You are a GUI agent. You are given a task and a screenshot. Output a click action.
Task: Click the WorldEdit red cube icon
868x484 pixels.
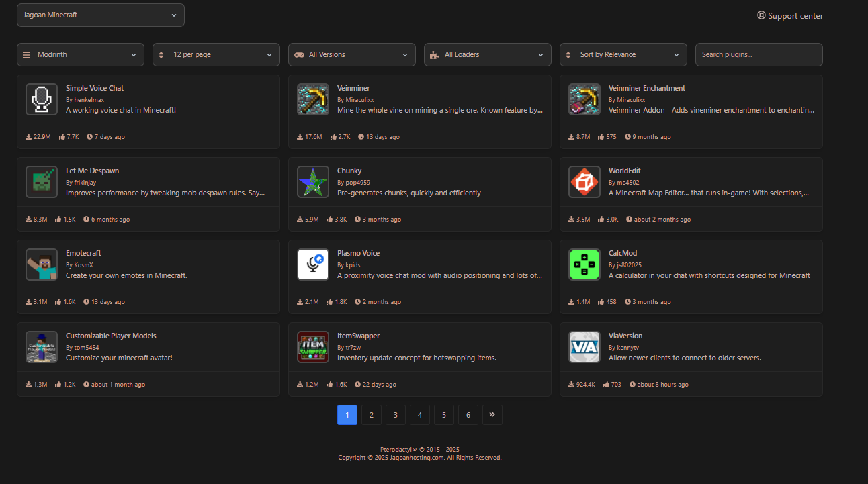(584, 182)
